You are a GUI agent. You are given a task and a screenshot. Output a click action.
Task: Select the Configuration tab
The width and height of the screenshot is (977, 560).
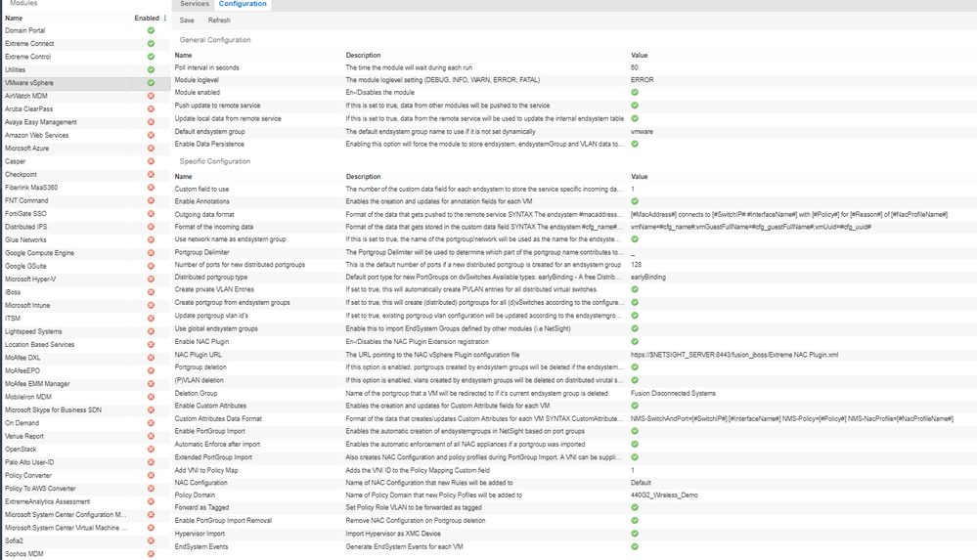tap(243, 4)
